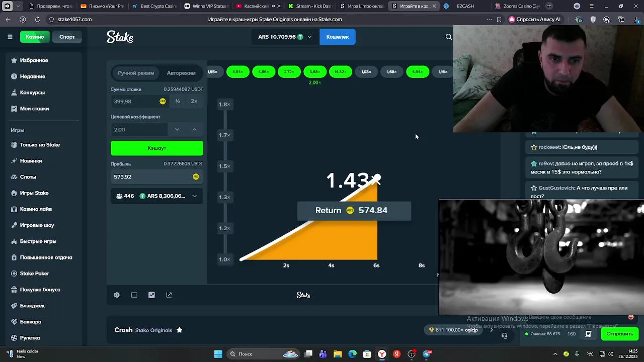This screenshot has height=362, width=644.
Task: Open the Кошелек wallet button
Action: click(x=338, y=37)
